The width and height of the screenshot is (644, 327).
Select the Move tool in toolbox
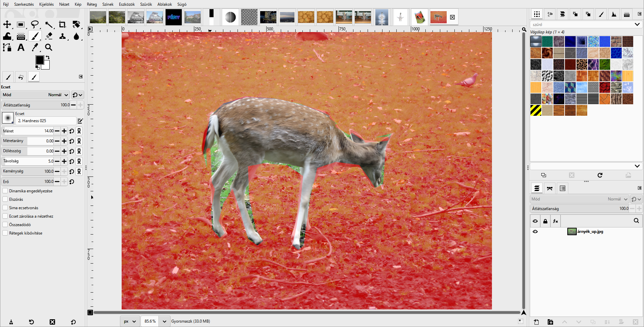point(7,24)
